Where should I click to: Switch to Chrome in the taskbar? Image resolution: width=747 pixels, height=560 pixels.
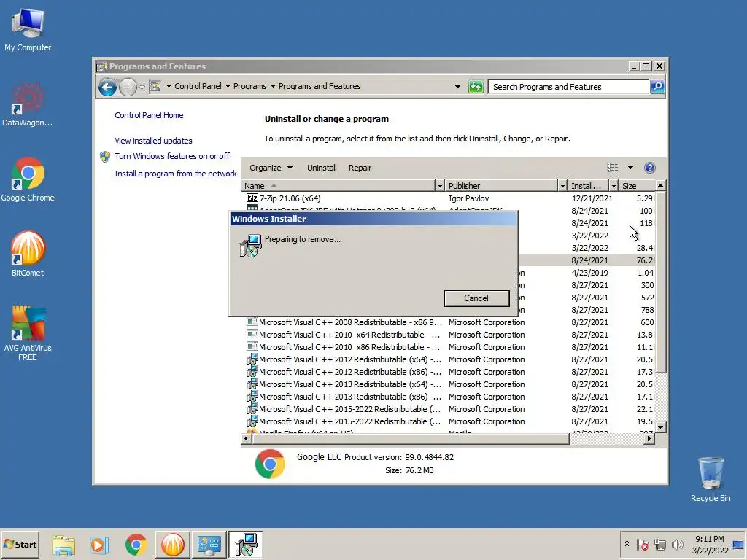pyautogui.click(x=136, y=545)
